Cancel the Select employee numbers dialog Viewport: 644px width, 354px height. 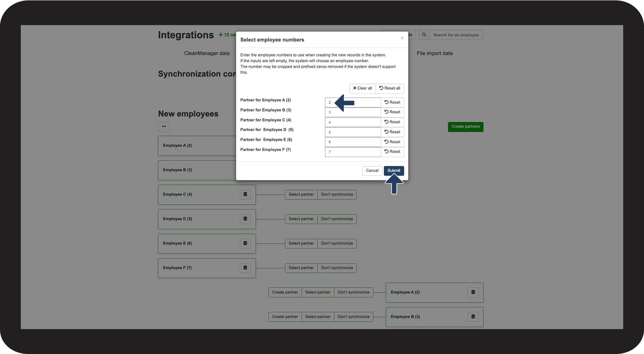[x=372, y=171]
